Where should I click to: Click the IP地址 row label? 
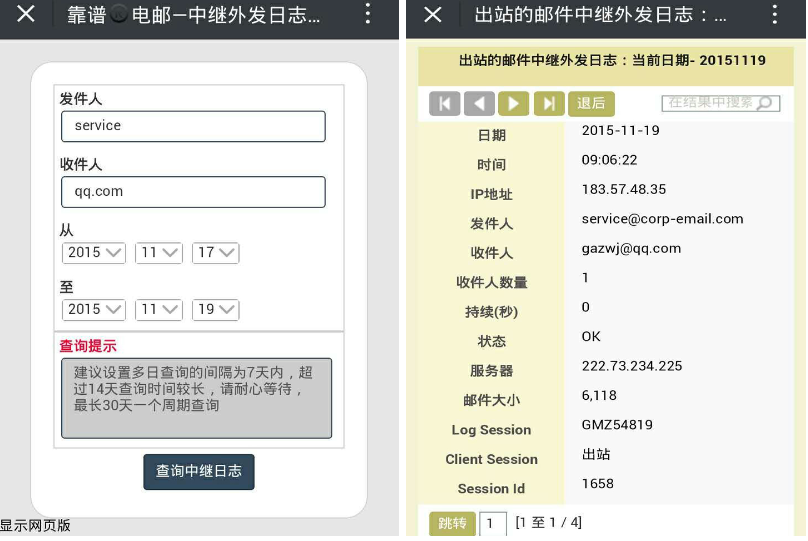[x=491, y=194]
